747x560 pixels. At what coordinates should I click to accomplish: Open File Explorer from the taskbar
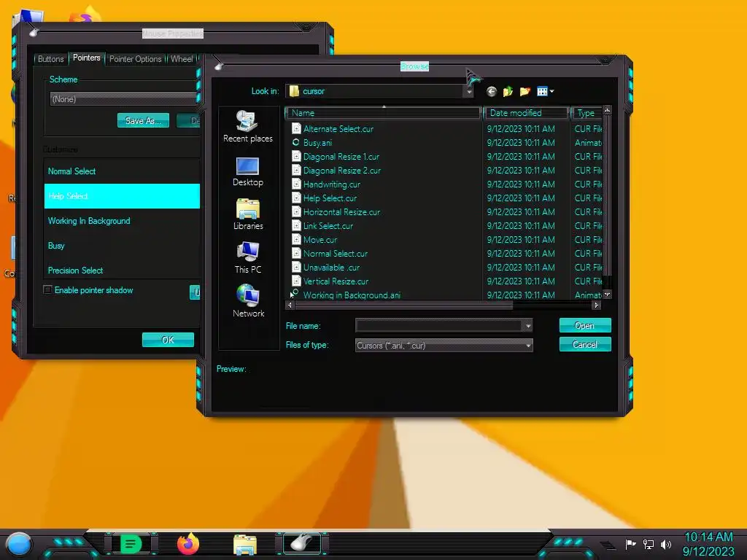coord(245,544)
